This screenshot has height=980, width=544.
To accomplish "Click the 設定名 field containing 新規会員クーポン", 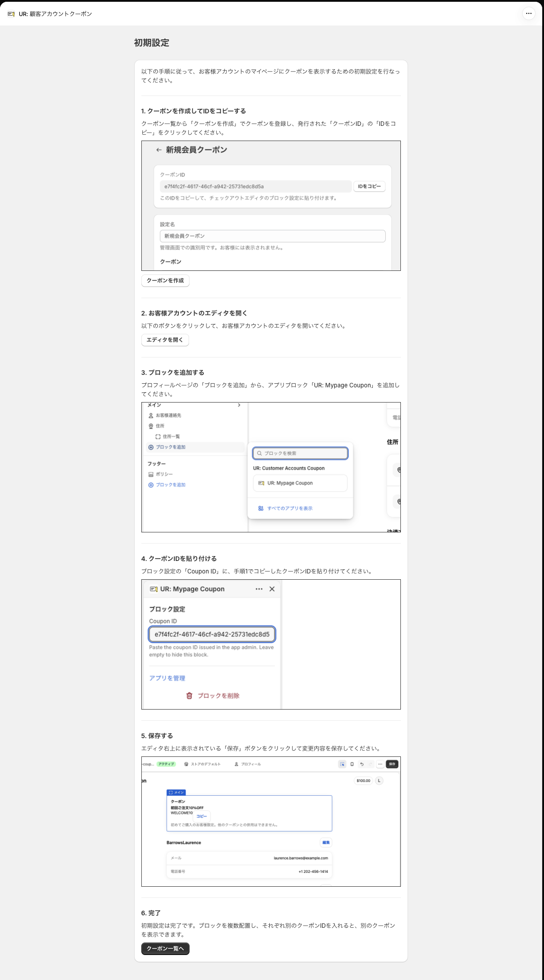I will [x=272, y=236].
